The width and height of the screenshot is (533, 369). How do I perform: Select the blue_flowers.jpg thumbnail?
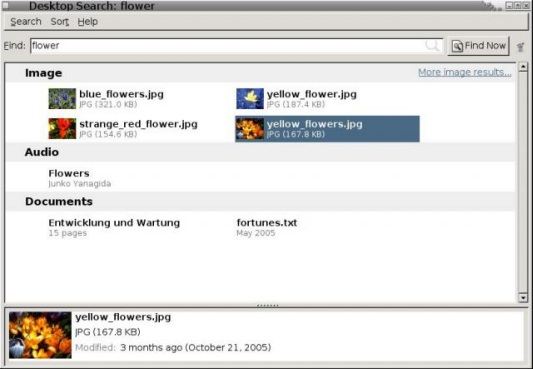click(x=62, y=99)
